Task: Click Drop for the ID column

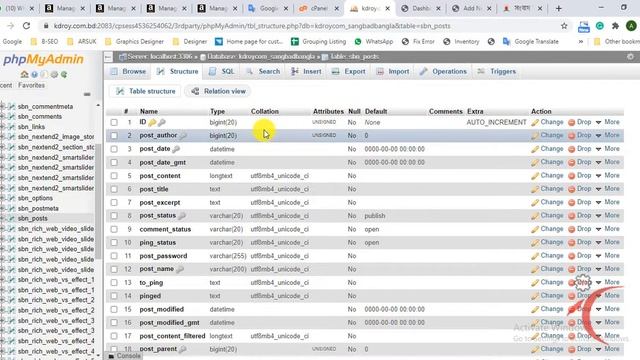Action: click(x=580, y=122)
